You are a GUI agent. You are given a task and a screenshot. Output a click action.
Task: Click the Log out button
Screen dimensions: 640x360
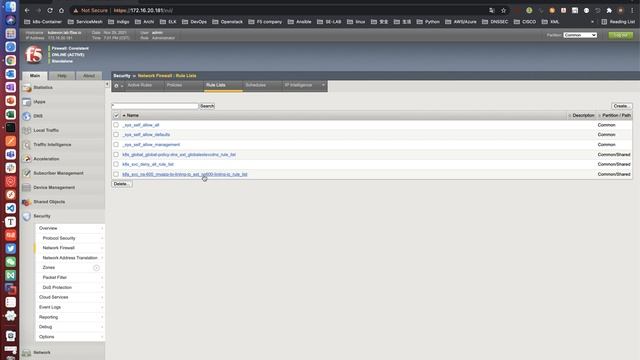tap(620, 35)
